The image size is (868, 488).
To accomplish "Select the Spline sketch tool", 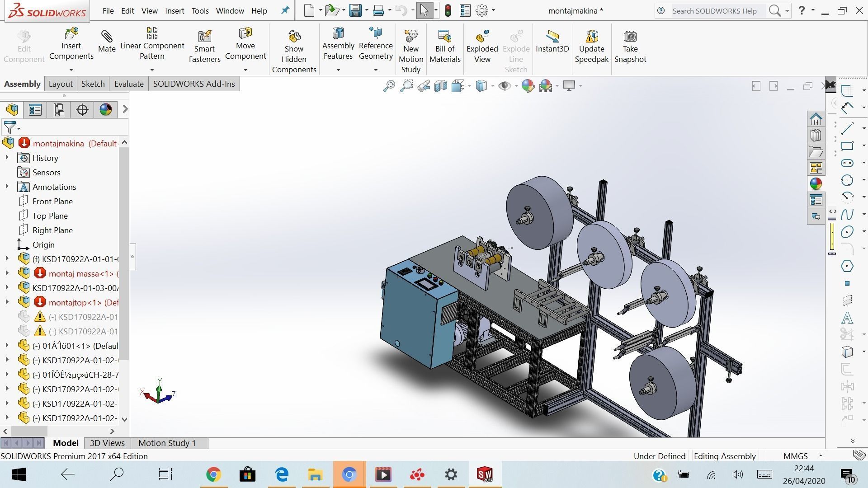I will coord(847,214).
